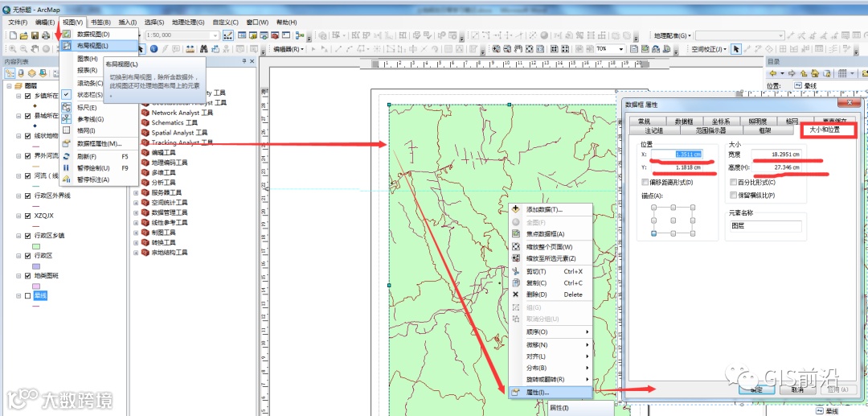This screenshot has width=868, height=416.
Task: Click the Print icon in the Standard toolbar
Action: tap(44, 35)
